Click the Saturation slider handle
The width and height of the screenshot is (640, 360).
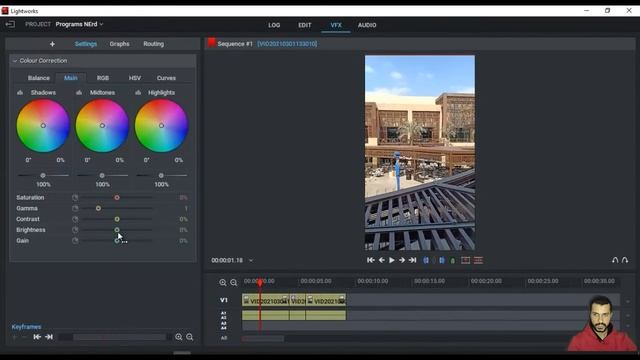(117, 198)
